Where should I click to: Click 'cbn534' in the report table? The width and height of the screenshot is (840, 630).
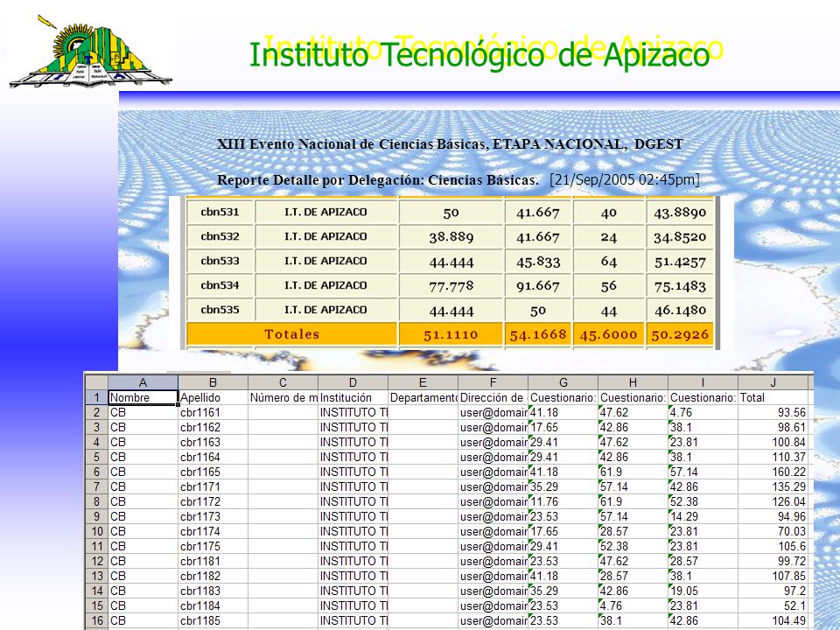point(220,285)
